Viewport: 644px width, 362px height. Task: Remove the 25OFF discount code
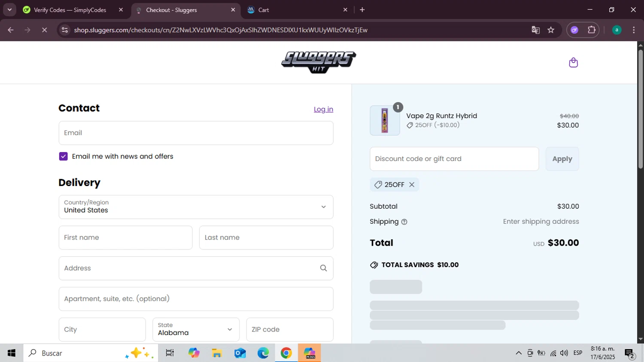click(x=412, y=185)
